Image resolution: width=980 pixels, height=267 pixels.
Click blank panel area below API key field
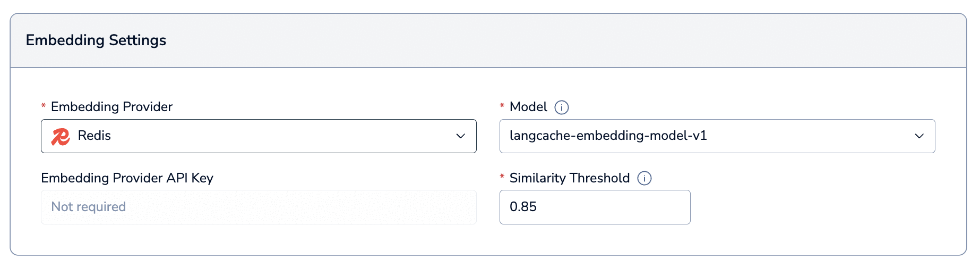coord(258,239)
